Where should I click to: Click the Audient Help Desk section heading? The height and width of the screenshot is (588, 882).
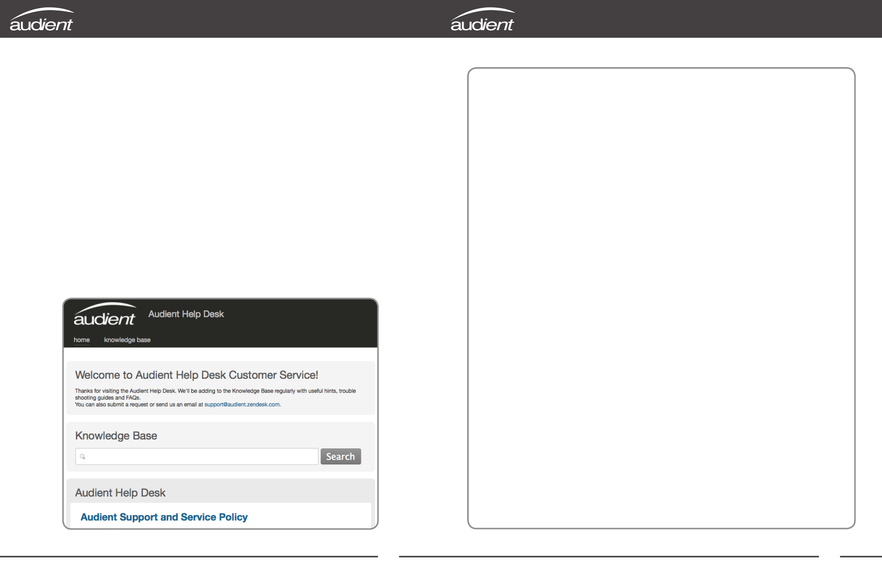click(120, 493)
